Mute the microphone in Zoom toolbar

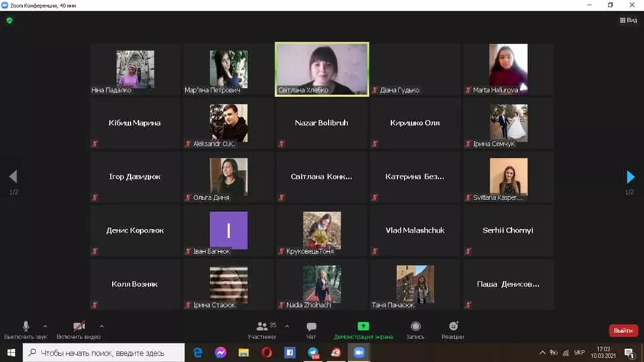pyautogui.click(x=25, y=326)
